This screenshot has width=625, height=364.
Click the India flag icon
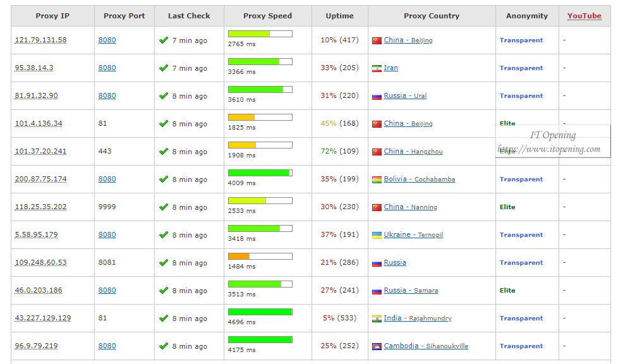(377, 318)
